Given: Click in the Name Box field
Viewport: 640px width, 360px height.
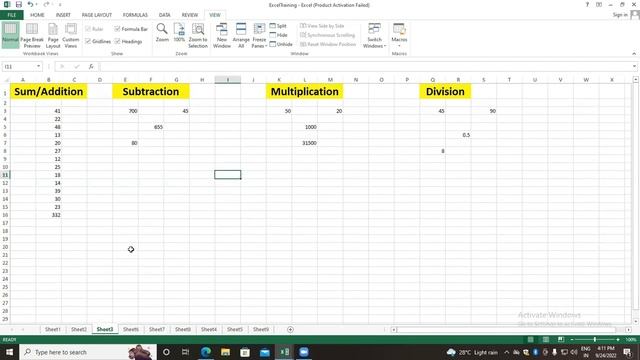Looking at the screenshot, I should tap(18, 67).
